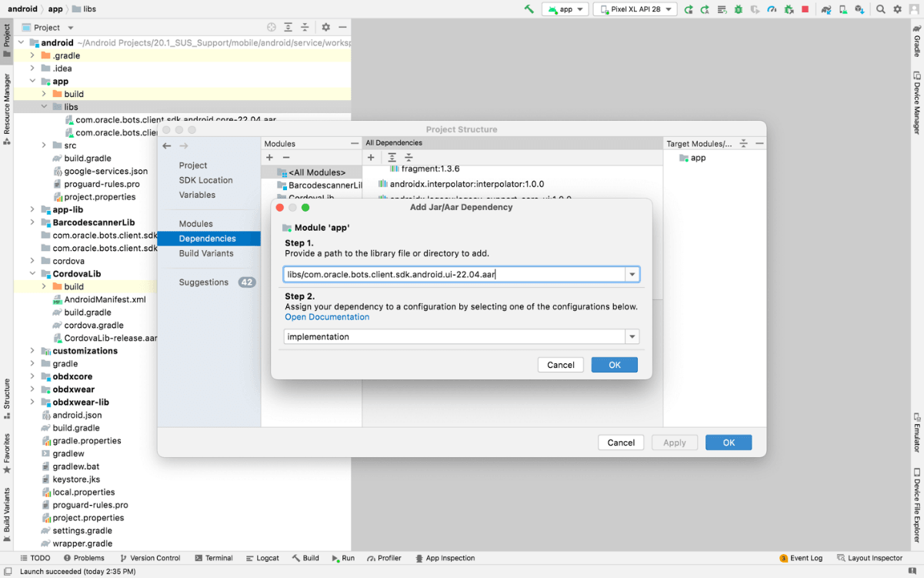The width and height of the screenshot is (924, 578).
Task: Open the SDK Manager toolbar icon
Action: click(860, 9)
